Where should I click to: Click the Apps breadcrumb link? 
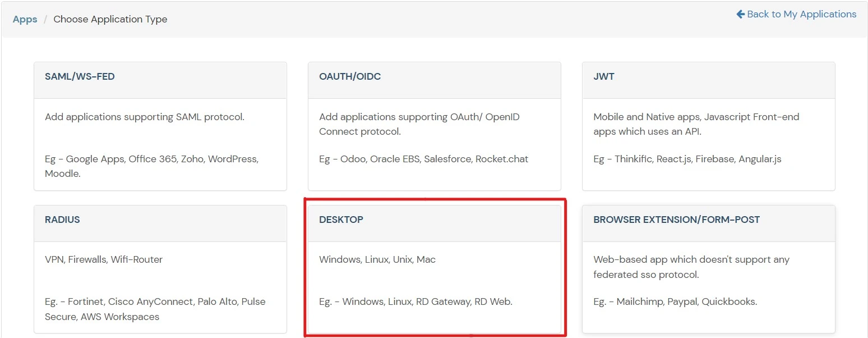pos(25,19)
